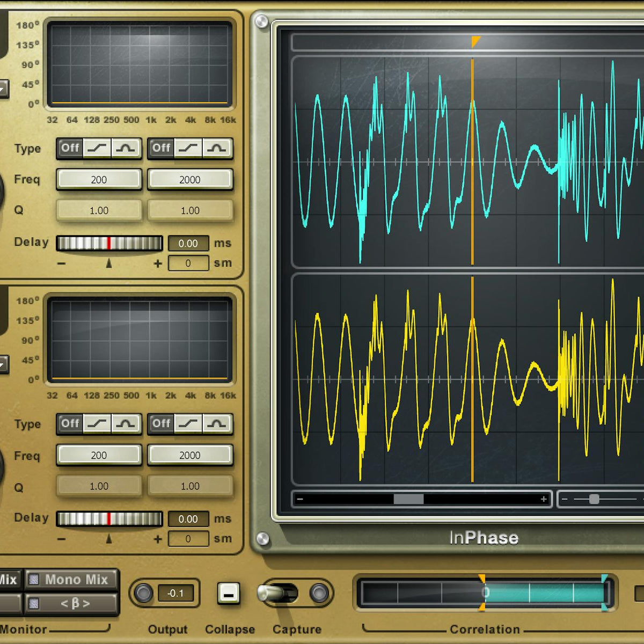Click the lower Delay slider strip

tap(109, 519)
